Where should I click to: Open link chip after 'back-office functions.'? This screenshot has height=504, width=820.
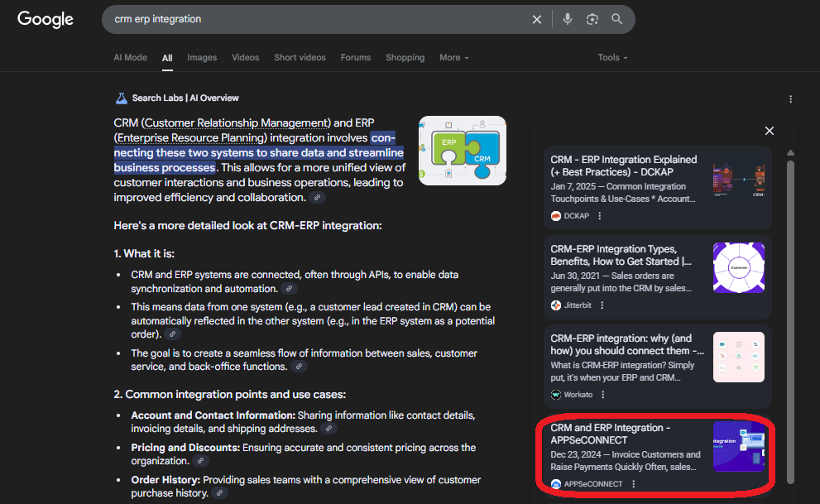[x=300, y=367]
